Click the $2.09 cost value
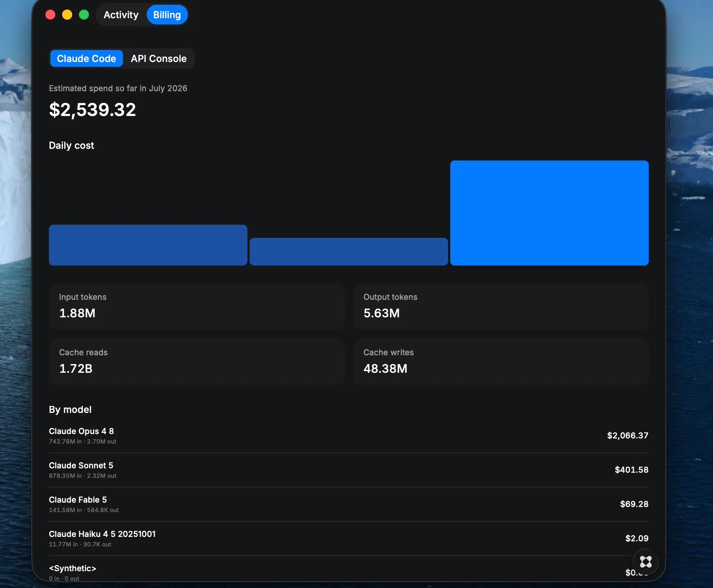 click(637, 538)
